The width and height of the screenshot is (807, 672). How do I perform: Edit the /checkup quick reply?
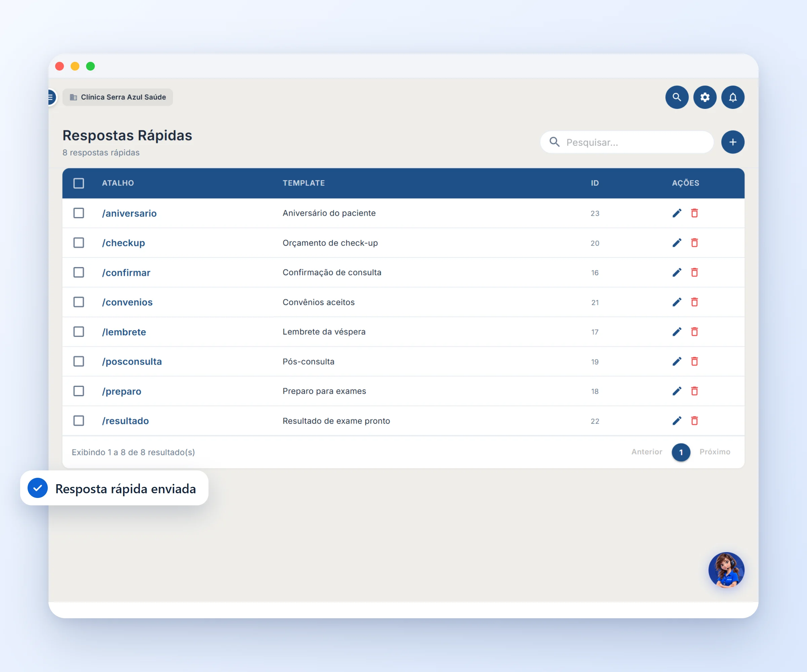coord(677,243)
